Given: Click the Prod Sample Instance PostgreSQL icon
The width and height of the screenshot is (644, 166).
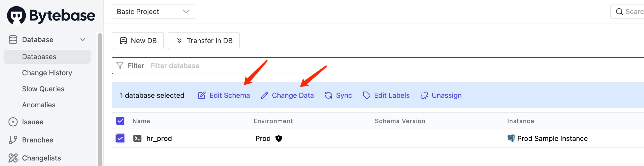Looking at the screenshot, I should click(511, 138).
